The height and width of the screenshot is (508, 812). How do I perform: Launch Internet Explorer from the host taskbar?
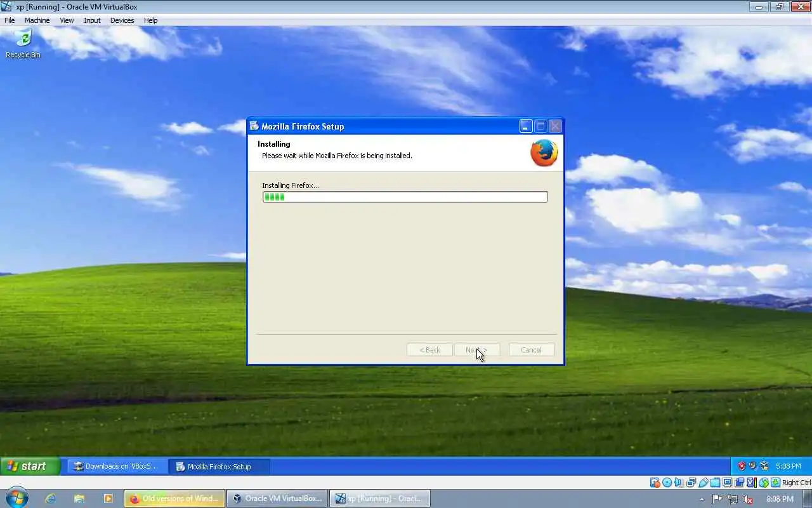click(49, 498)
